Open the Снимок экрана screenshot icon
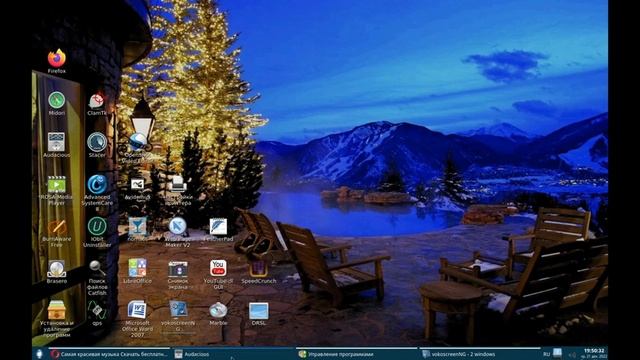The height and width of the screenshot is (360, 640). click(178, 269)
